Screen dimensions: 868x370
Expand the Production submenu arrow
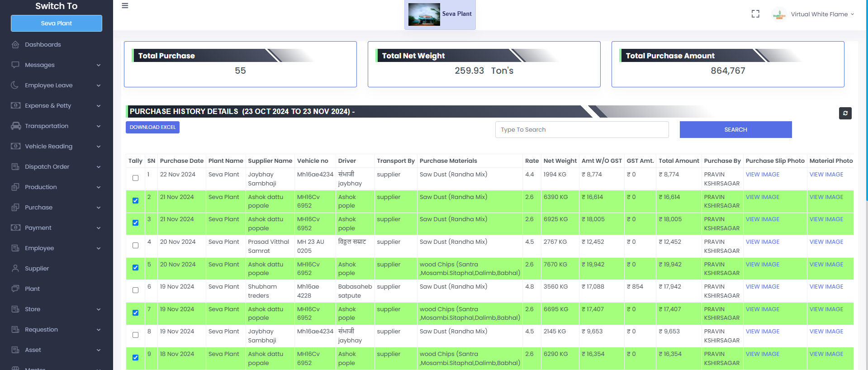tap(99, 187)
